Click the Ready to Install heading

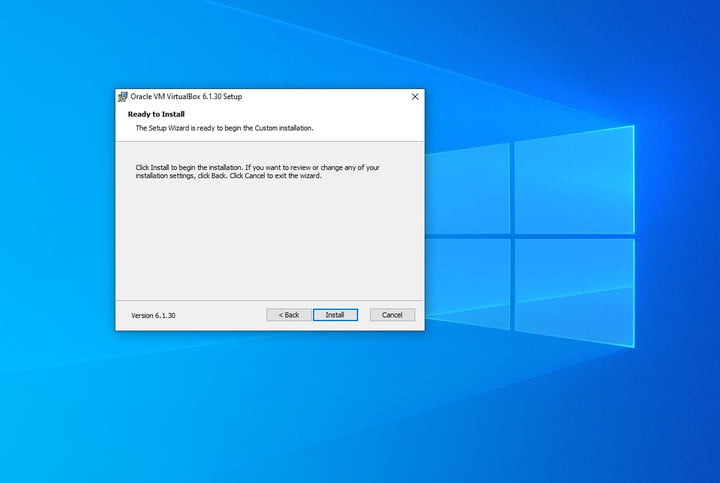(x=156, y=114)
